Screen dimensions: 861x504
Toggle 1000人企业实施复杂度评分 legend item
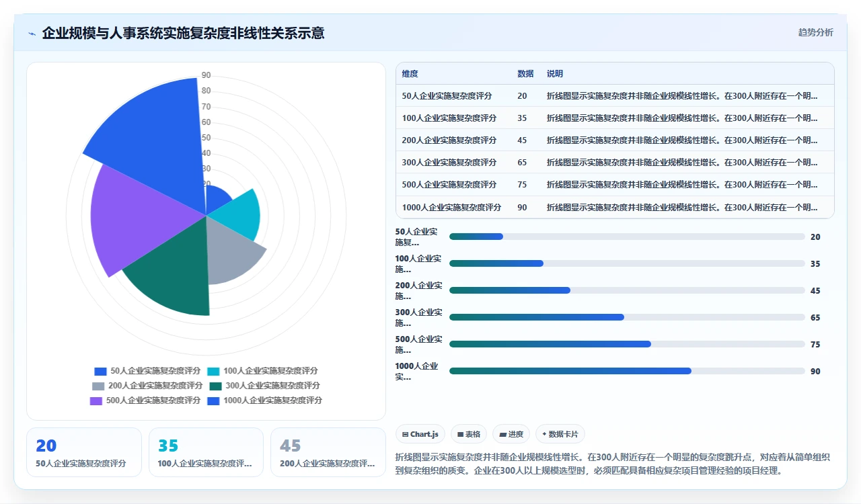(x=264, y=401)
